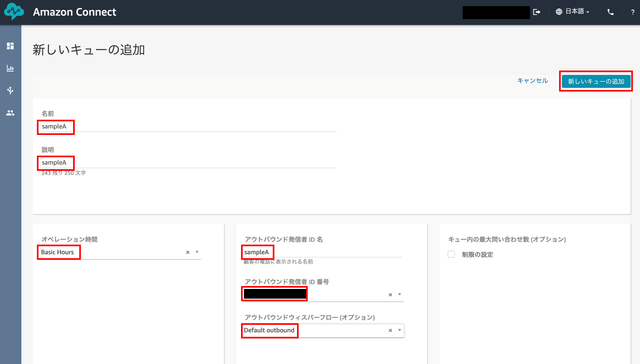Click the 新しいキューの追加 page heading
The width and height of the screenshot is (640, 364).
(89, 50)
